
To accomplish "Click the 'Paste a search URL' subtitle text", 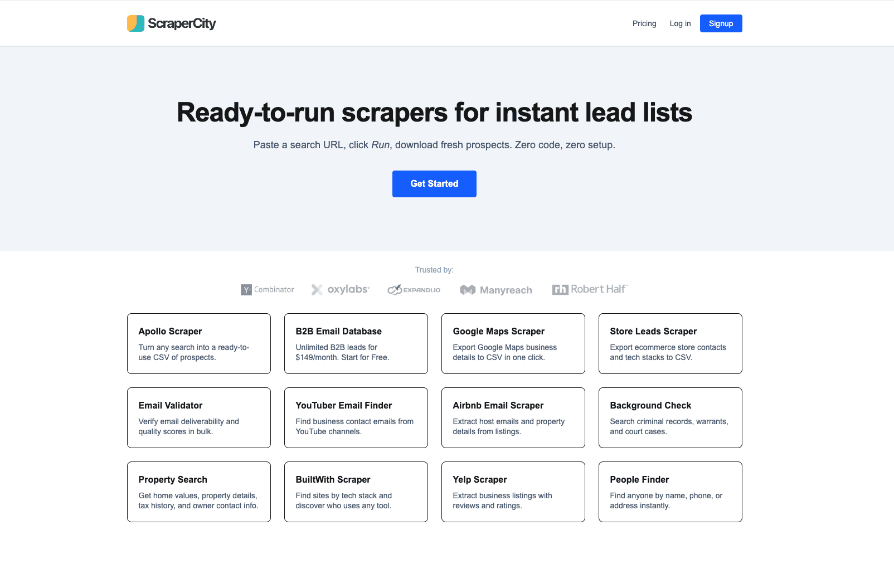I will point(434,145).
